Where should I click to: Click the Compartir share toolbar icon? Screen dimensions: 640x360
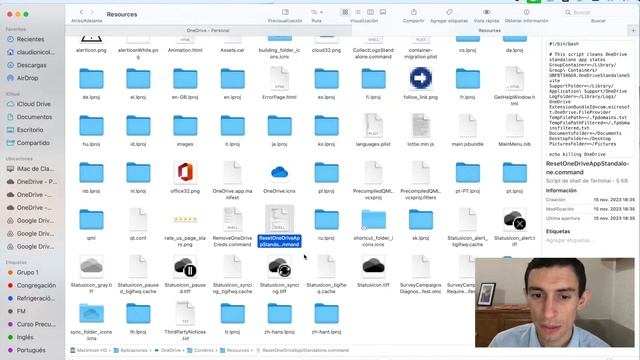click(x=413, y=12)
